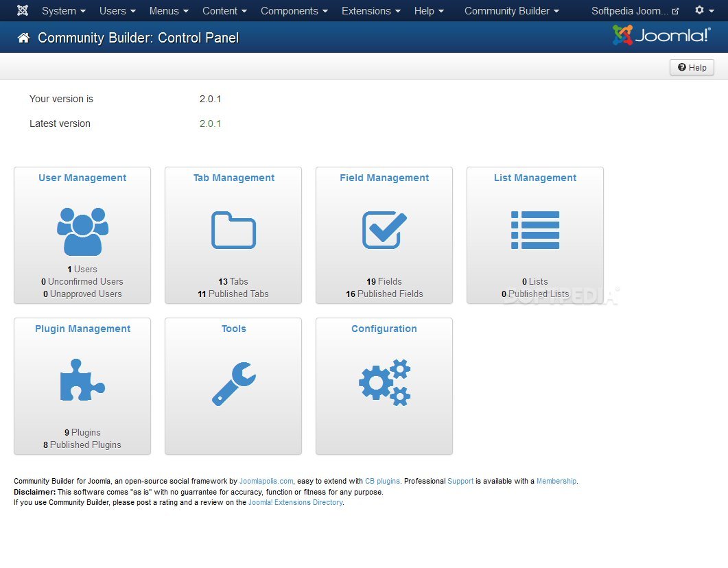Click '0 Published Lists' text
Screen dimensions: 728x568
tap(535, 294)
